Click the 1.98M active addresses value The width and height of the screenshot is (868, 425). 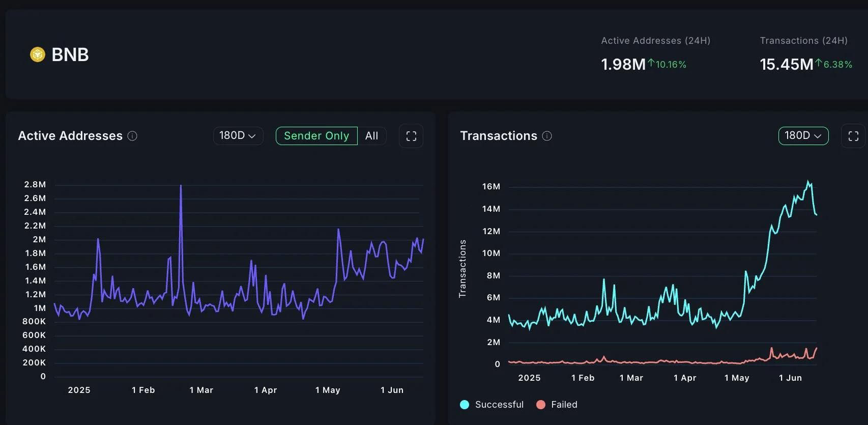coord(623,65)
